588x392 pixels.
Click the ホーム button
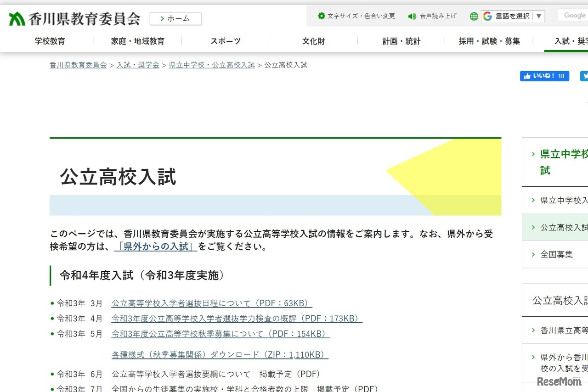pos(175,18)
